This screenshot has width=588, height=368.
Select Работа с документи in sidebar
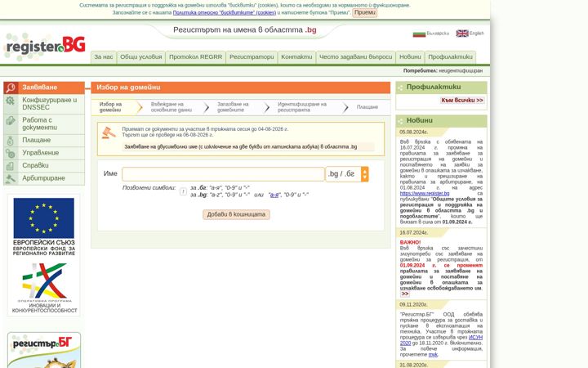coord(44,124)
